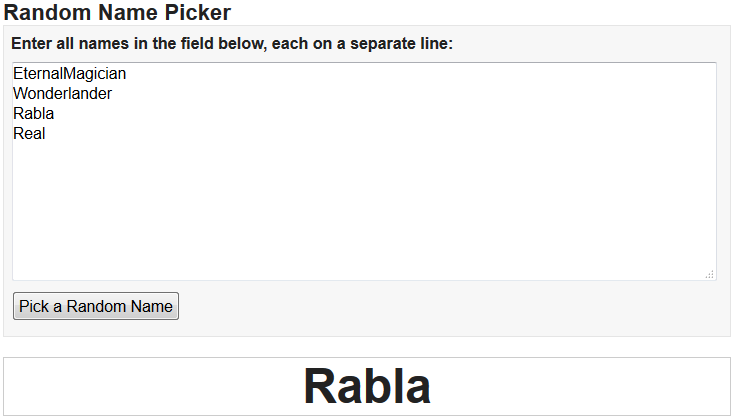Click the word Random in the page heading
Screen dimensions: 734x418
point(43,13)
